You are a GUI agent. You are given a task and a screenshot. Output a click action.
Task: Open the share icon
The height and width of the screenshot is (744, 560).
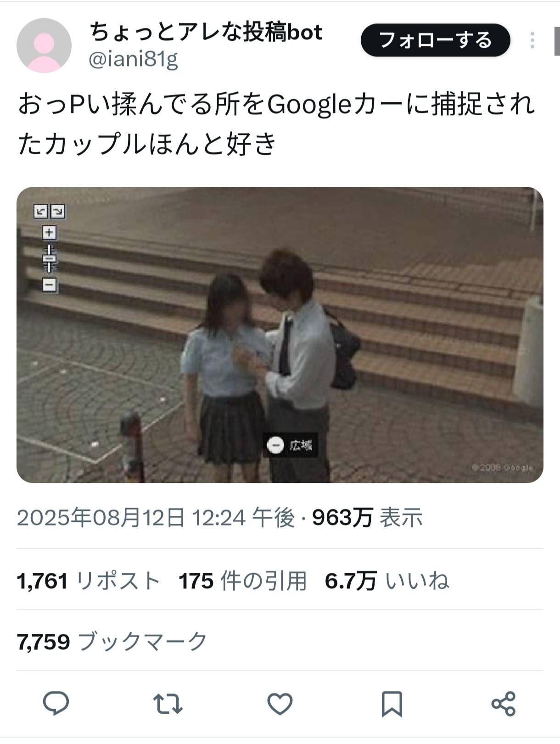click(504, 704)
